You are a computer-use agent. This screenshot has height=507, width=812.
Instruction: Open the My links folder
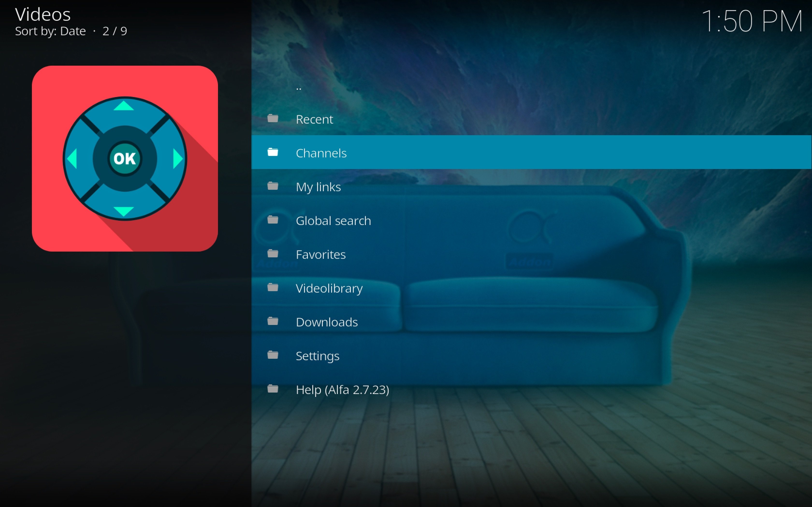coord(319,186)
